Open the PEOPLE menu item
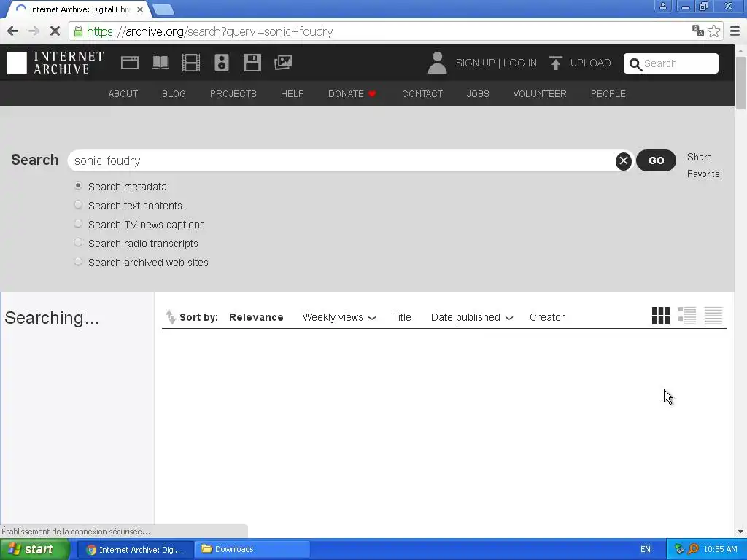747x560 pixels. click(x=608, y=94)
